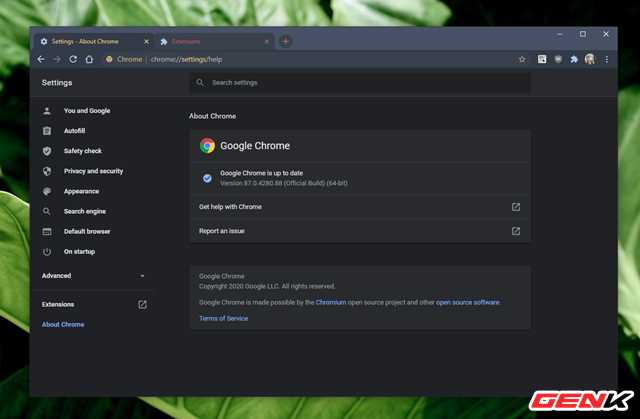Minimize the Chrome window

[560, 34]
